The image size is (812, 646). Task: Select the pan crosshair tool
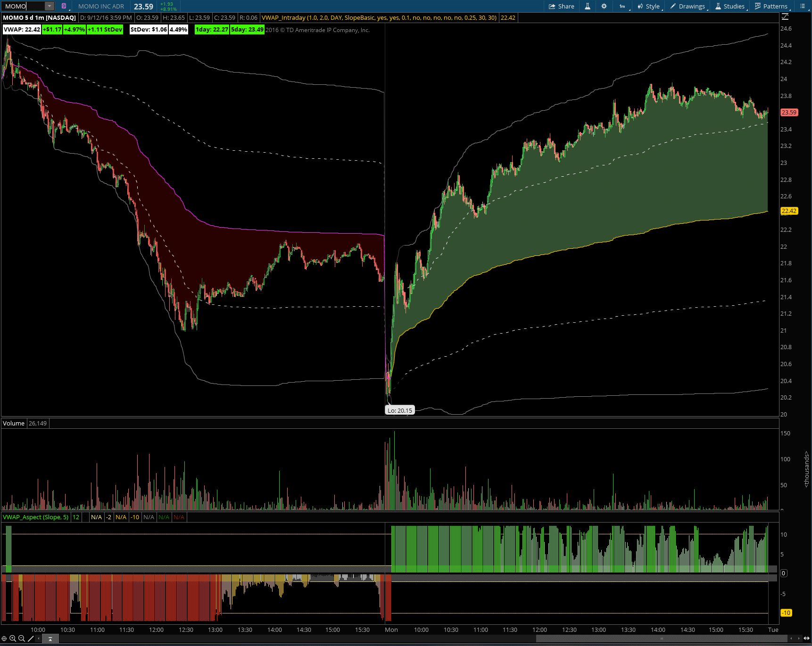4,639
